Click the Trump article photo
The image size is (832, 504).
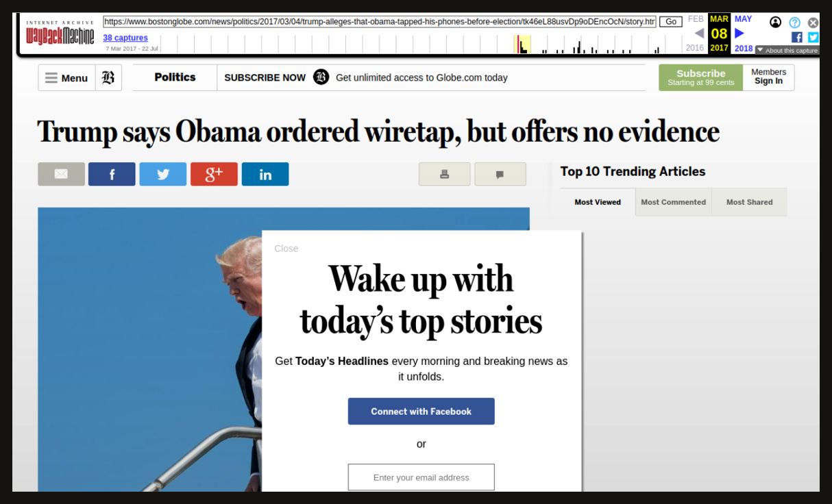(x=149, y=349)
